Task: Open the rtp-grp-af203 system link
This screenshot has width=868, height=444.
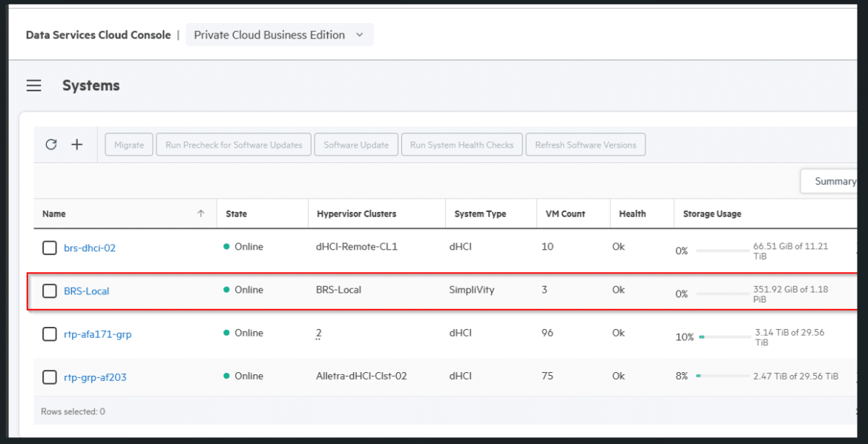Action: click(95, 377)
